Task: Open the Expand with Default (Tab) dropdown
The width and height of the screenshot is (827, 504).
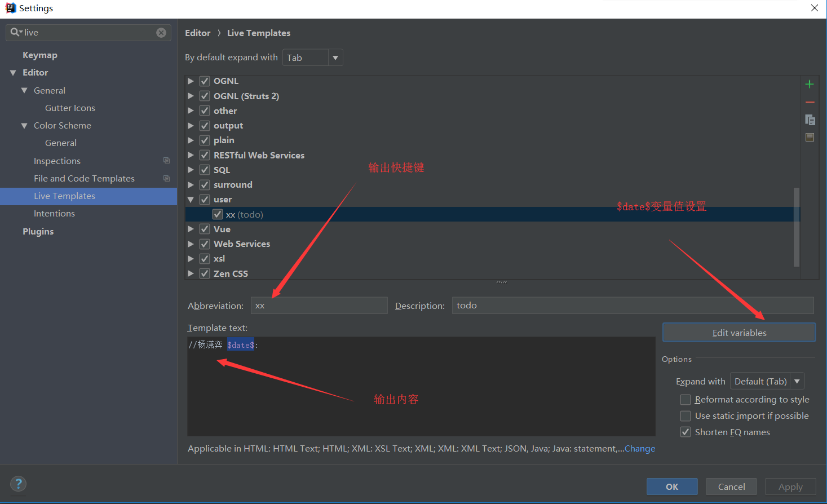Action: point(767,382)
